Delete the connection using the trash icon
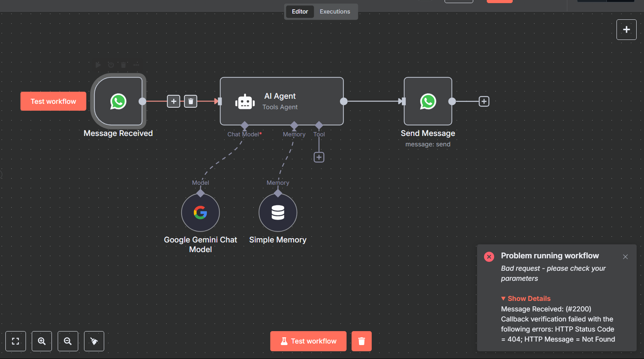Image resolution: width=644 pixels, height=359 pixels. click(x=191, y=101)
